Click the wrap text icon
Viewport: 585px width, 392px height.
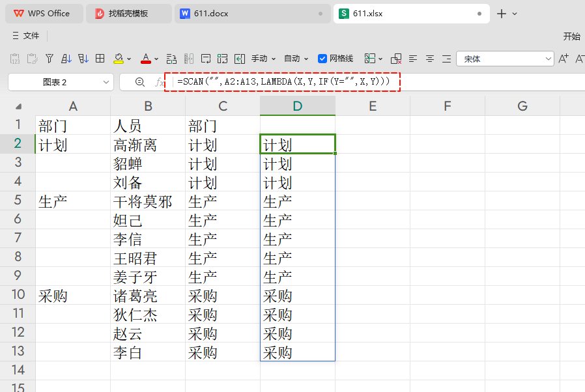click(x=206, y=59)
